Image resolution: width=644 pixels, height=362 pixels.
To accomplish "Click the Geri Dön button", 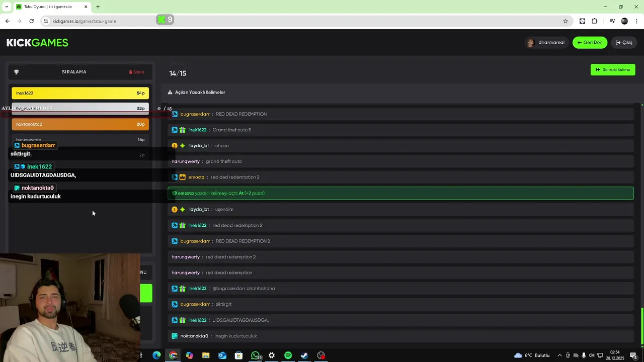I will coord(590,43).
